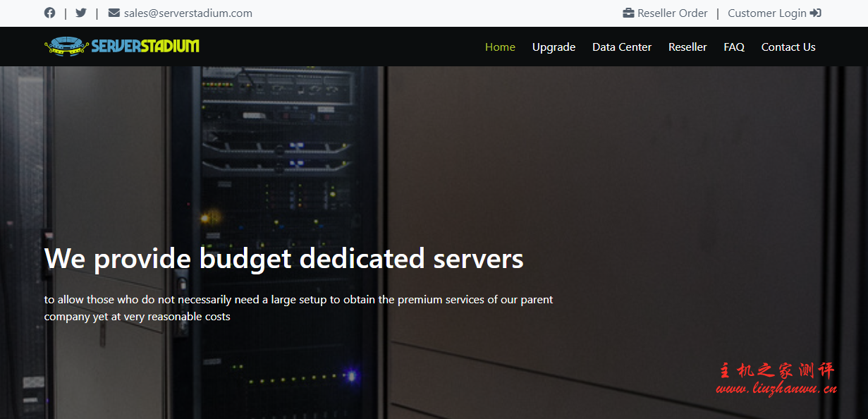Click the www.liuzhanwu.cn watermark URL
The image size is (868, 419).
click(776, 389)
